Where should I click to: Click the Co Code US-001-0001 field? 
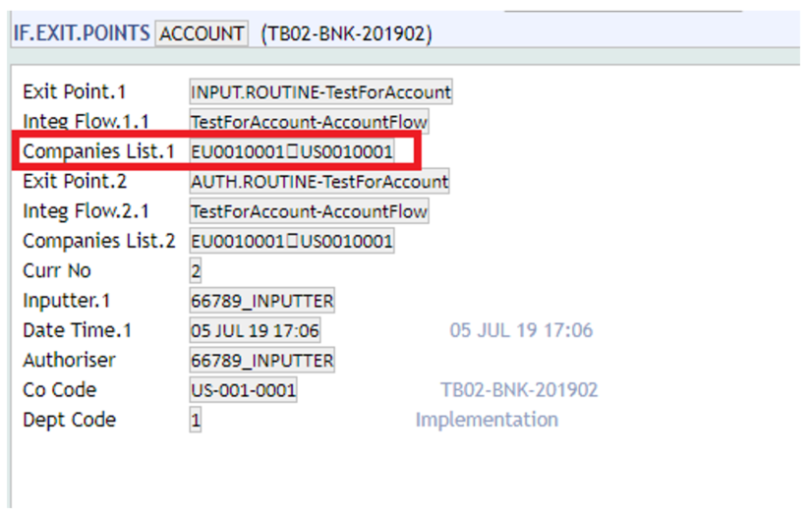click(243, 390)
